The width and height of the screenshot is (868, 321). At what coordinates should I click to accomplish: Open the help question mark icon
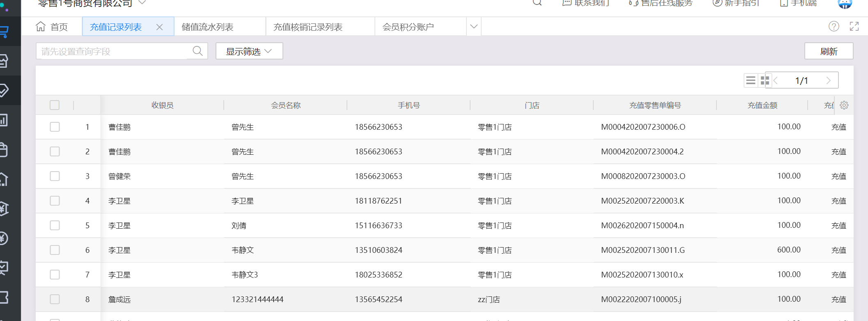(834, 27)
